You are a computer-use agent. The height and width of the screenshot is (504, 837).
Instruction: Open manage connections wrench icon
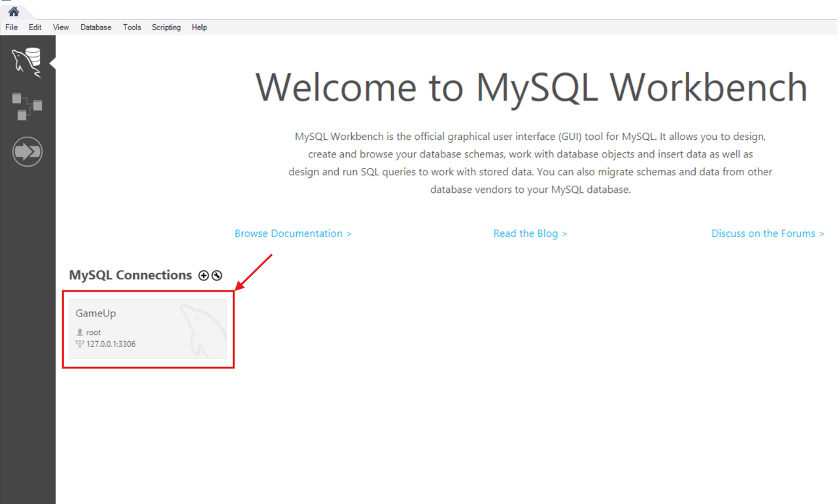coord(217,276)
